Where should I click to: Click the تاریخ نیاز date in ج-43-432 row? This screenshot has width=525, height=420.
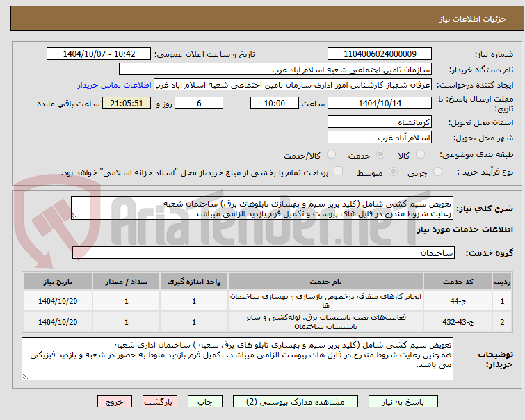click(x=58, y=322)
